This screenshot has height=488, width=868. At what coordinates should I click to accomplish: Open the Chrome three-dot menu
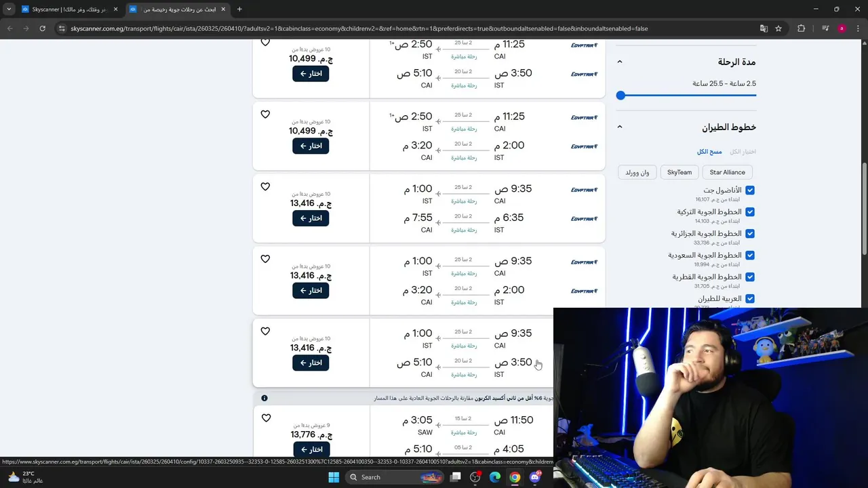pos(857,28)
